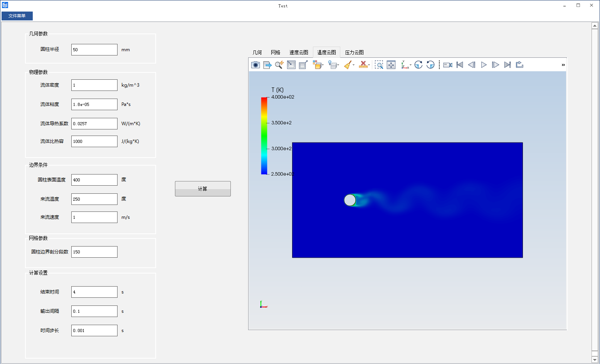Click the cylinder in the temperature plot
Screen dimensions: 600x364
(x=350, y=200)
